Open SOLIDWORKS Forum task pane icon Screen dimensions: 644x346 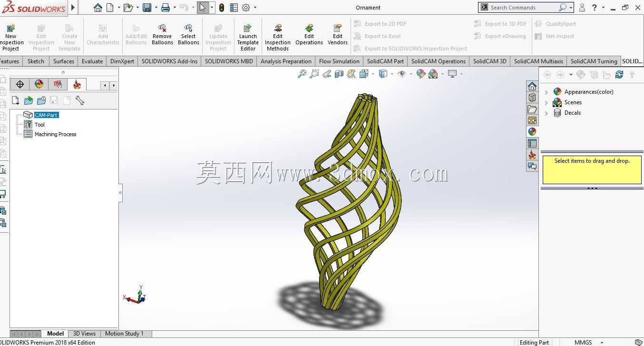532,166
